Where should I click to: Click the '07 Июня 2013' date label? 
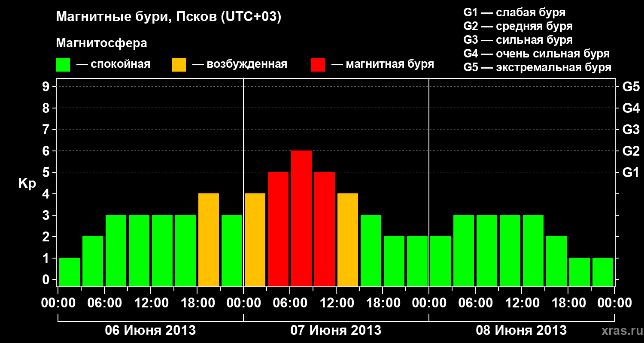click(x=336, y=331)
